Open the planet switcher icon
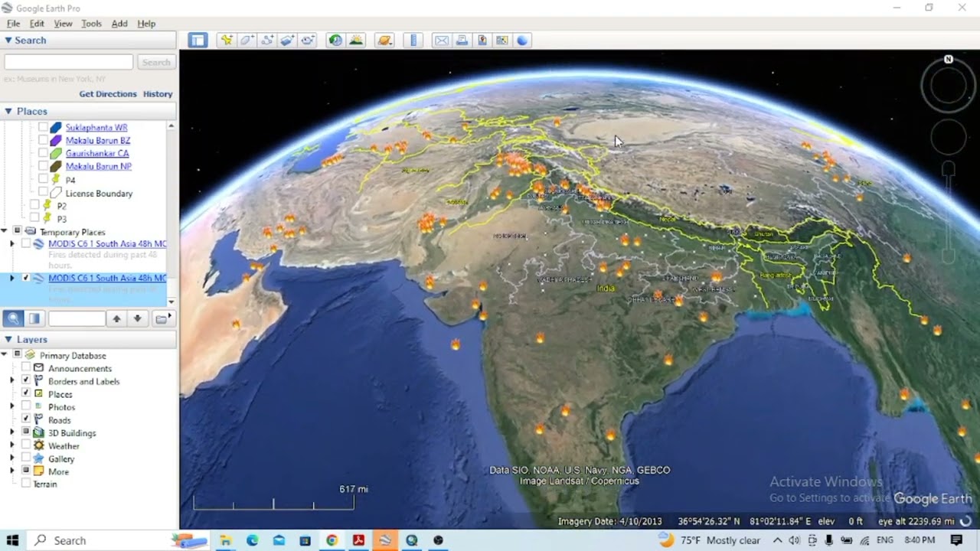980x551 pixels. [384, 41]
